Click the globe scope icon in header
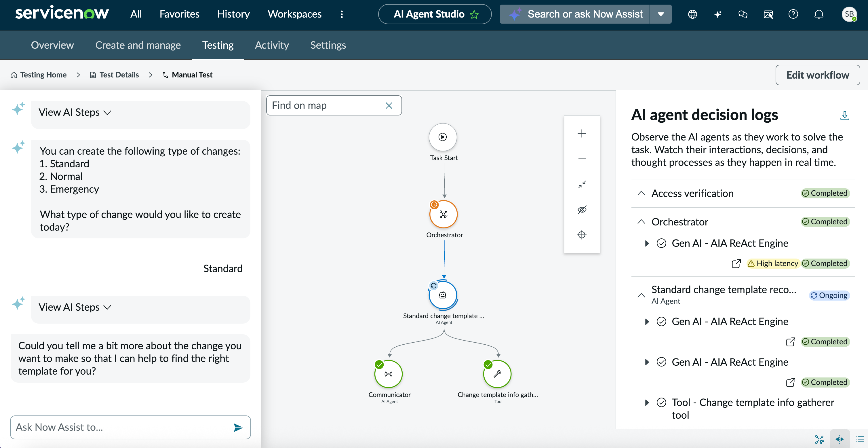 click(692, 14)
